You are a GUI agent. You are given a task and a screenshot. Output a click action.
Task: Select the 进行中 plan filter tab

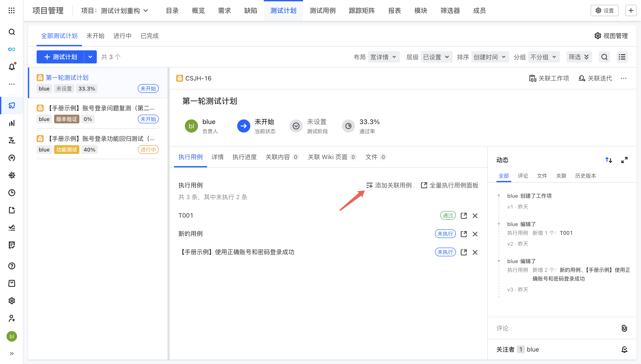(122, 36)
